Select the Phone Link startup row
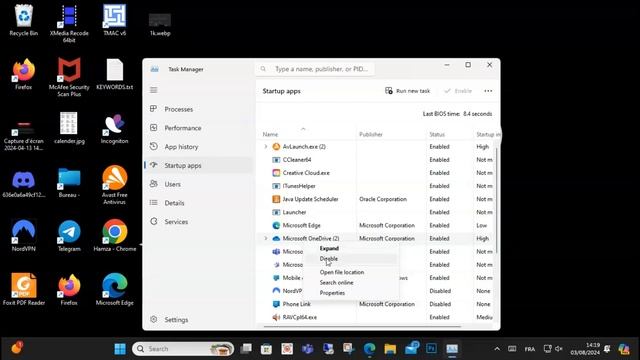 [x=376, y=304]
